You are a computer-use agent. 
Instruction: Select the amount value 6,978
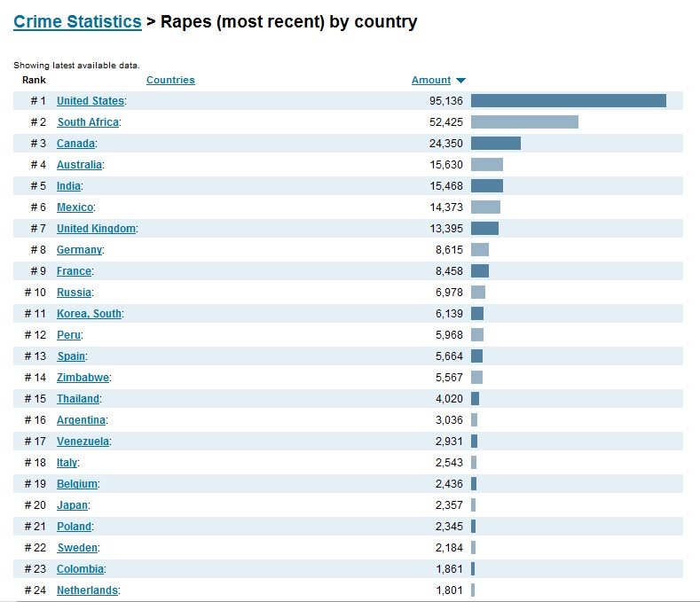[449, 293]
